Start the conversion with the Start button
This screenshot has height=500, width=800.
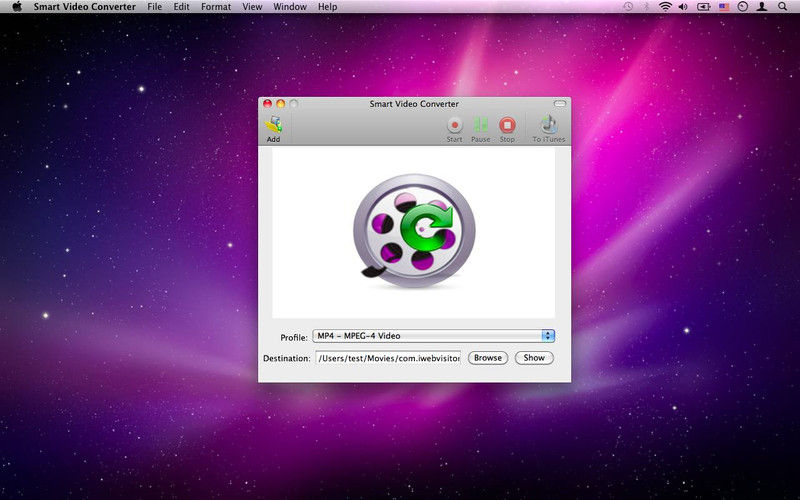[x=454, y=129]
